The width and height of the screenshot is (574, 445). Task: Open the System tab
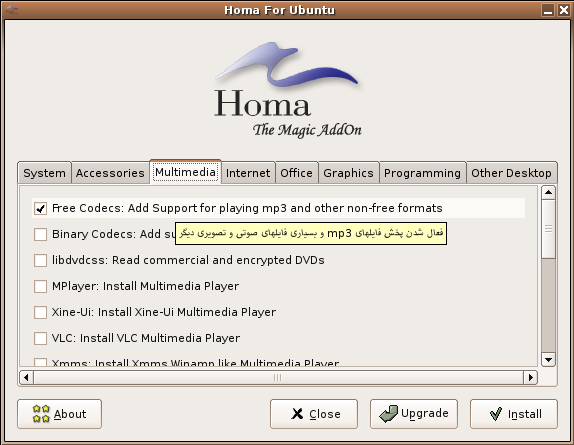[x=44, y=173]
